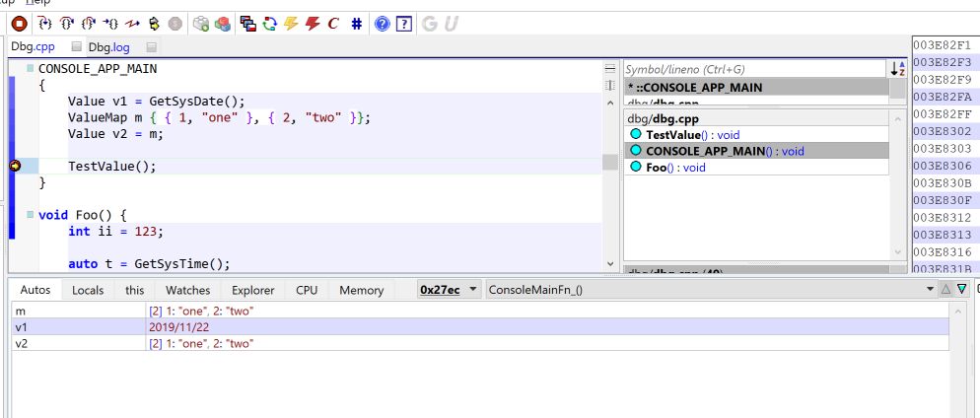Click the Step into debugger icon

click(x=45, y=24)
